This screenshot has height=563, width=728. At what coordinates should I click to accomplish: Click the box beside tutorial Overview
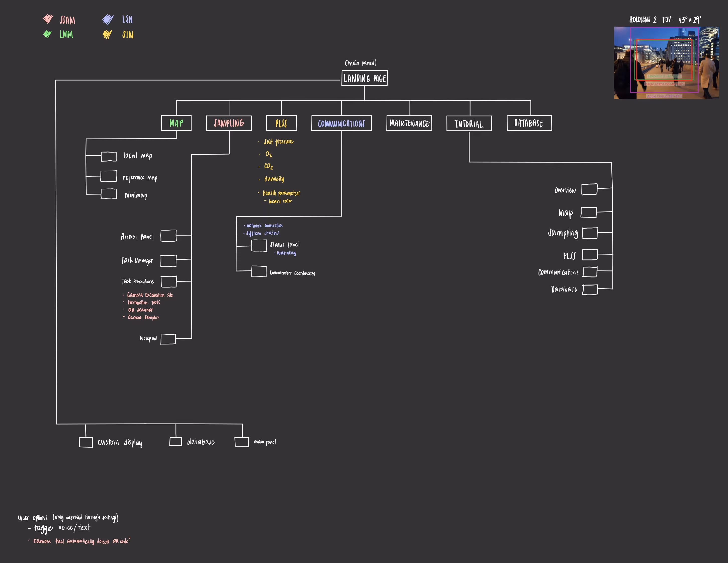(589, 189)
